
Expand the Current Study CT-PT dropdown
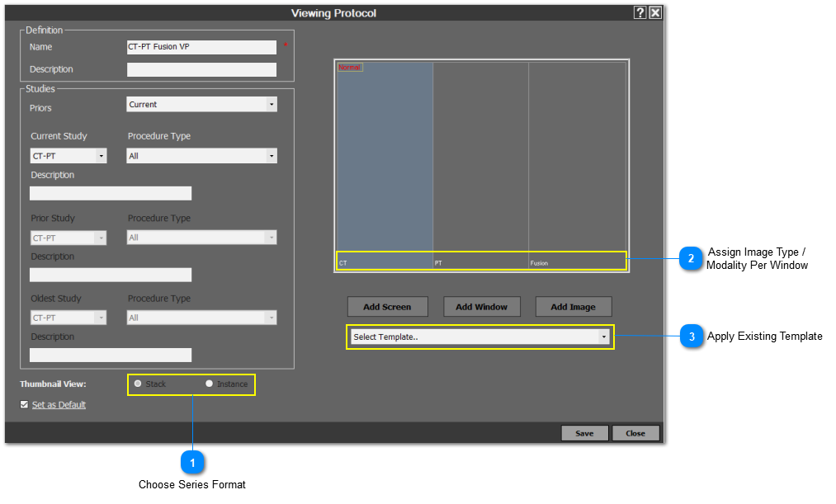pyautogui.click(x=68, y=156)
